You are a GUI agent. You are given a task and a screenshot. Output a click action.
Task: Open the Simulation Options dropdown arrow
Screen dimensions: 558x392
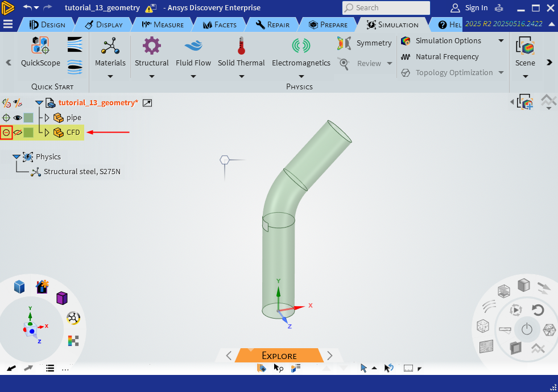pyautogui.click(x=501, y=41)
